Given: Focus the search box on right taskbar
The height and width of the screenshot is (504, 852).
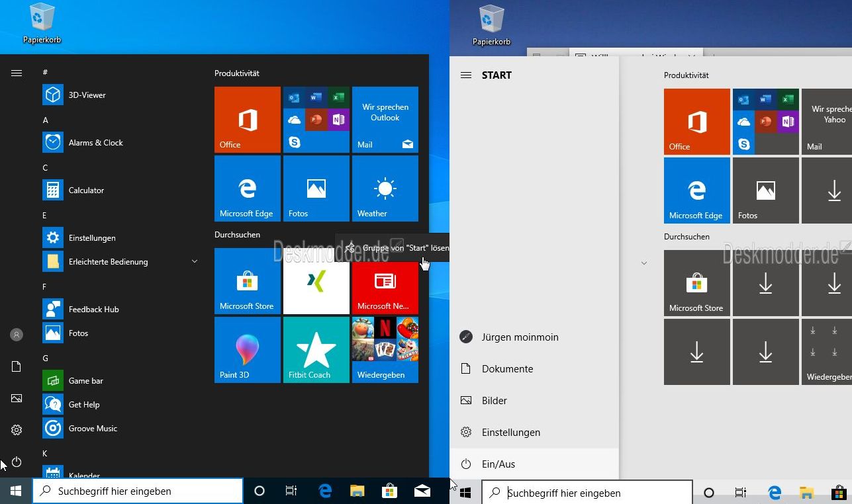Looking at the screenshot, I should pos(587,493).
